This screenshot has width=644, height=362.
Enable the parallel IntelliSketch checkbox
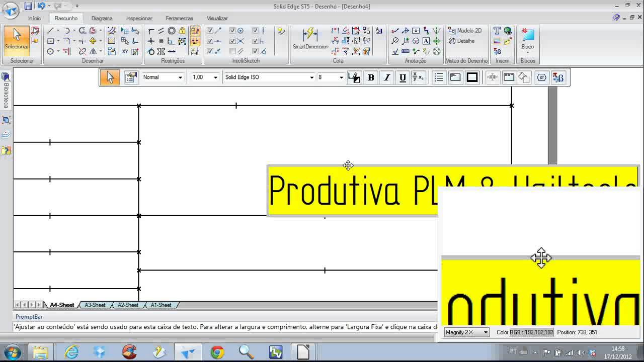[x=232, y=51]
